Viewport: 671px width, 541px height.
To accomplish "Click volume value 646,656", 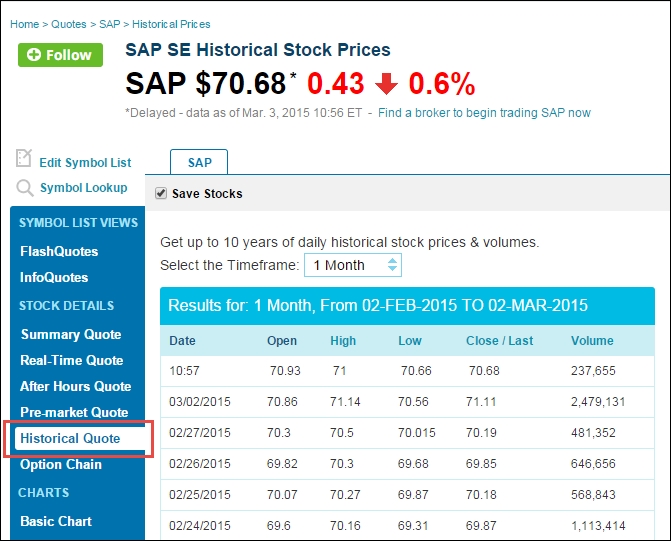I will click(x=593, y=464).
